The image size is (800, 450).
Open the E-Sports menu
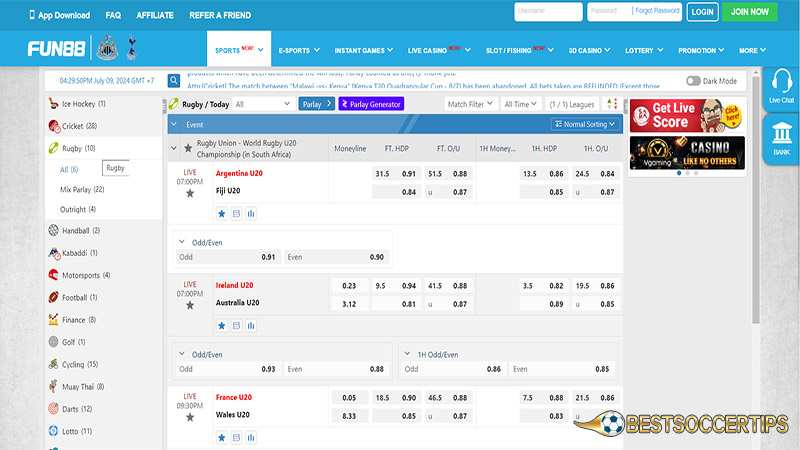(x=299, y=50)
